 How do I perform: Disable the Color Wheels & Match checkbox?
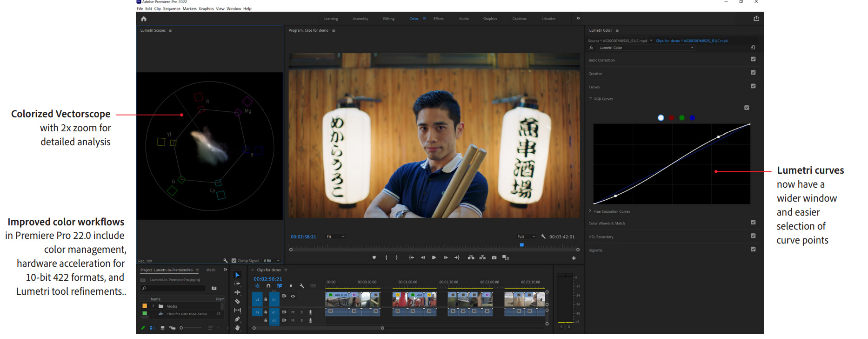tap(753, 223)
